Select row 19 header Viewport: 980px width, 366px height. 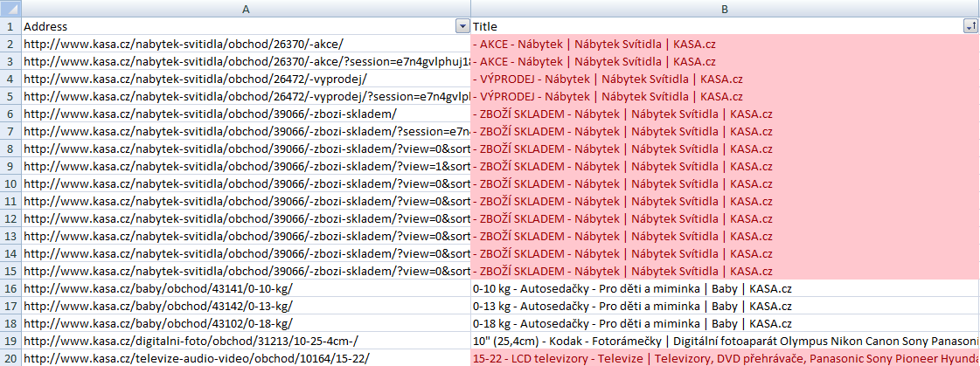tap(10, 341)
